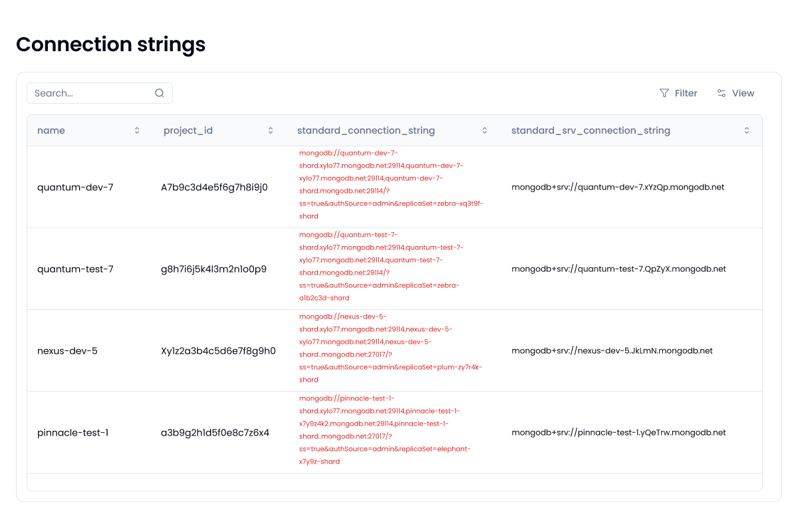The height and width of the screenshot is (532, 798).
Task: Toggle sorting on the project_id header
Action: click(x=188, y=130)
